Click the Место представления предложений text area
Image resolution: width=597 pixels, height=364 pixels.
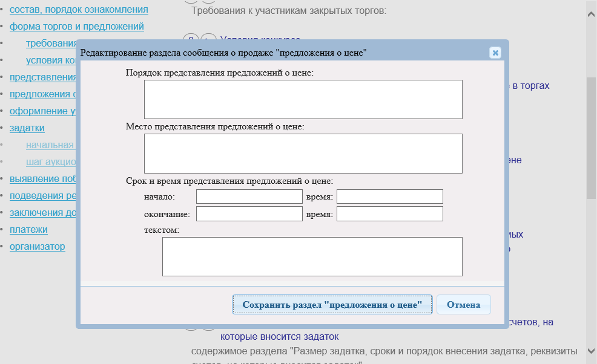pos(303,154)
